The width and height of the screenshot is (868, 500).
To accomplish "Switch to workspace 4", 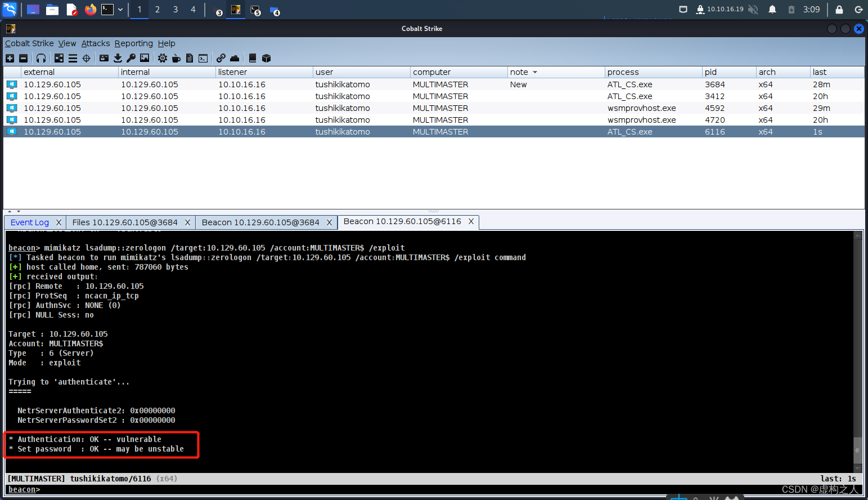I will click(193, 10).
